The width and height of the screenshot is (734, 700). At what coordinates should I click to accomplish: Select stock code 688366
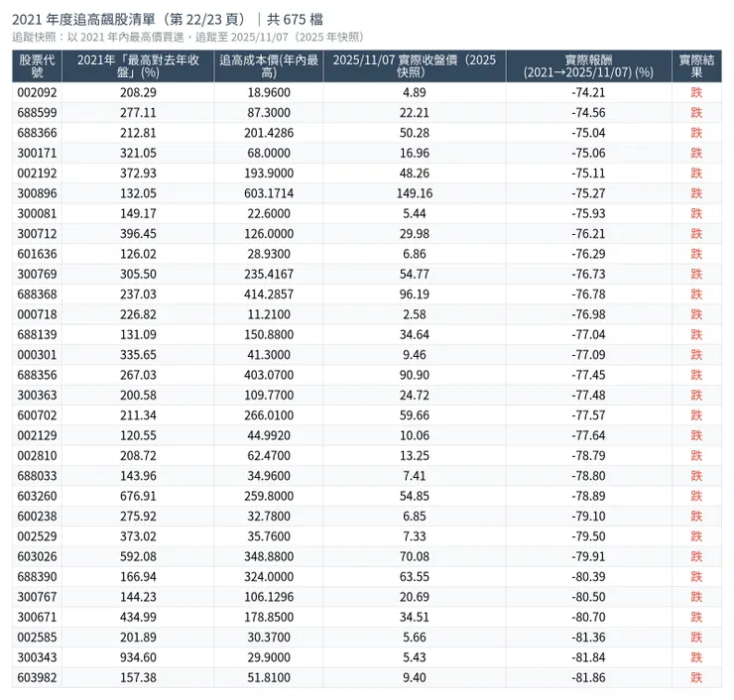click(37, 133)
